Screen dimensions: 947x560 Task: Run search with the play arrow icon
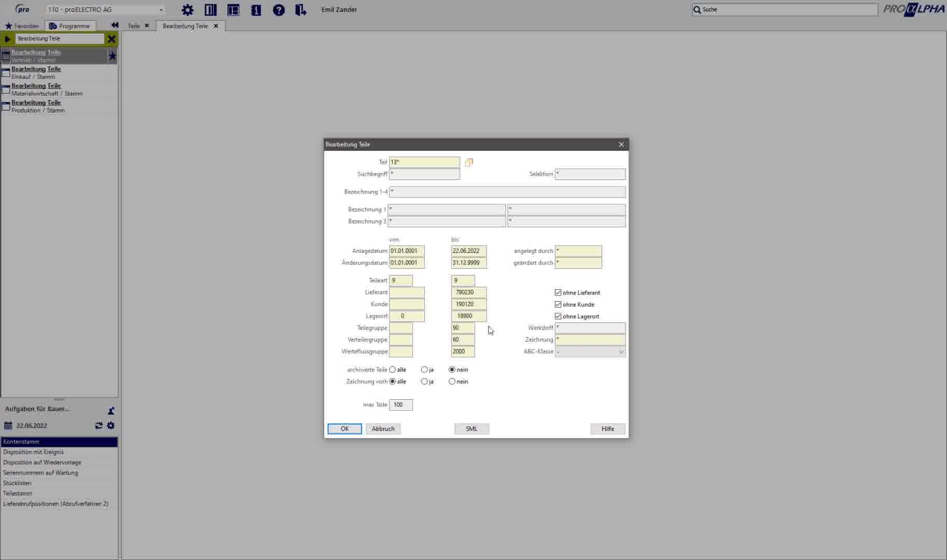click(7, 39)
